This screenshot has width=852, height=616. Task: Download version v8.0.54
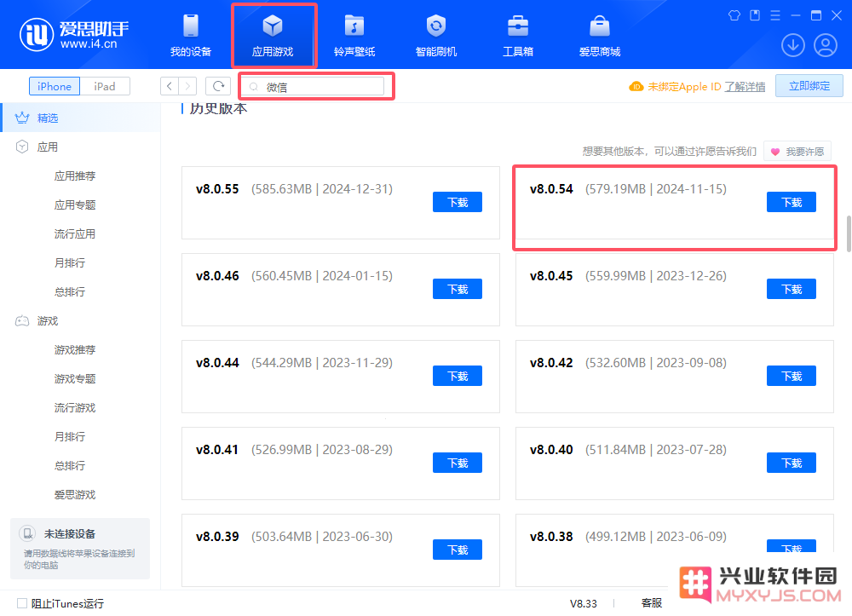click(x=792, y=202)
